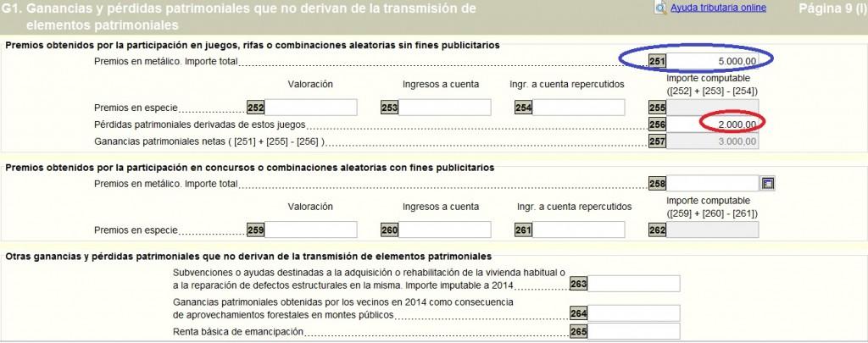Viewport: 868px width, 343px height.
Task: Select field 253 Ingresos a cuenta
Action: coord(444,108)
